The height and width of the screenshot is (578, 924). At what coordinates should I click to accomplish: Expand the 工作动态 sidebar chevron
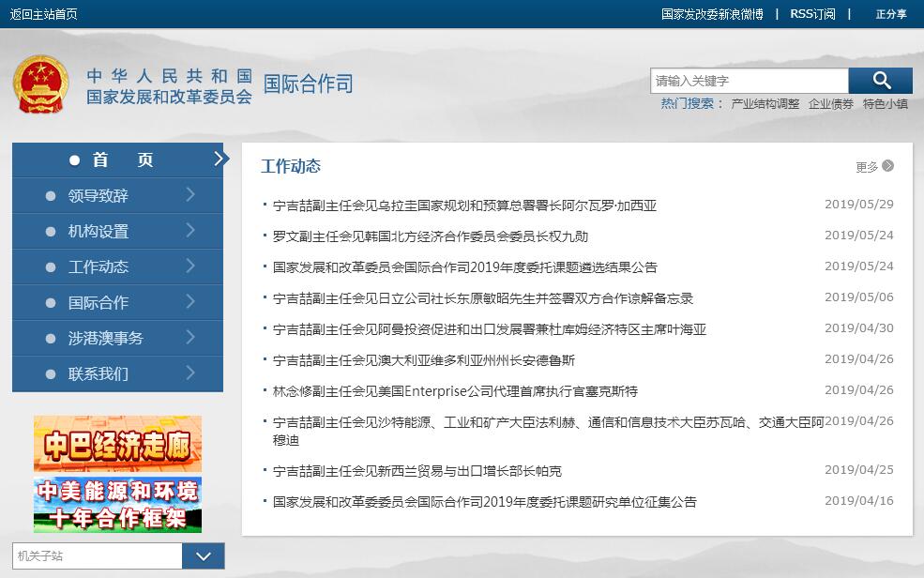tap(190, 266)
